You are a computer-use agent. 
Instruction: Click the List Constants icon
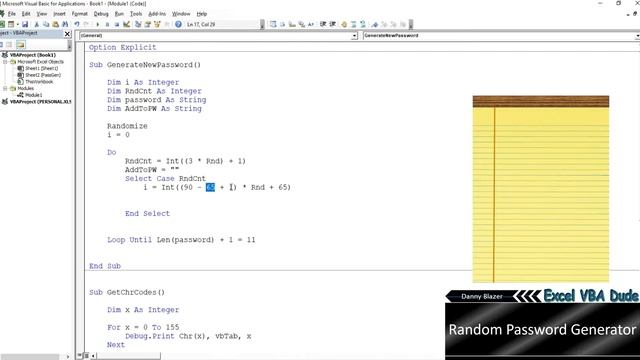282,24
